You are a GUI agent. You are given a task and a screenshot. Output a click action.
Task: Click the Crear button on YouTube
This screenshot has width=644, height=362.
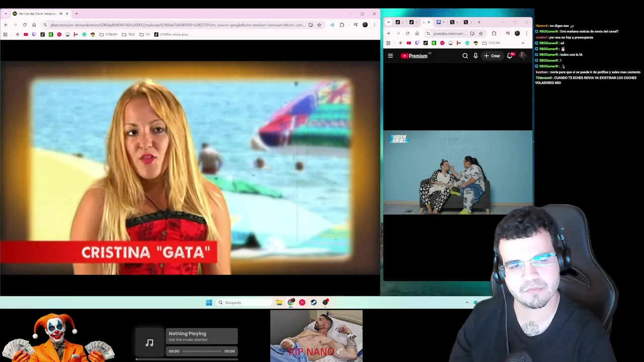[492, 56]
